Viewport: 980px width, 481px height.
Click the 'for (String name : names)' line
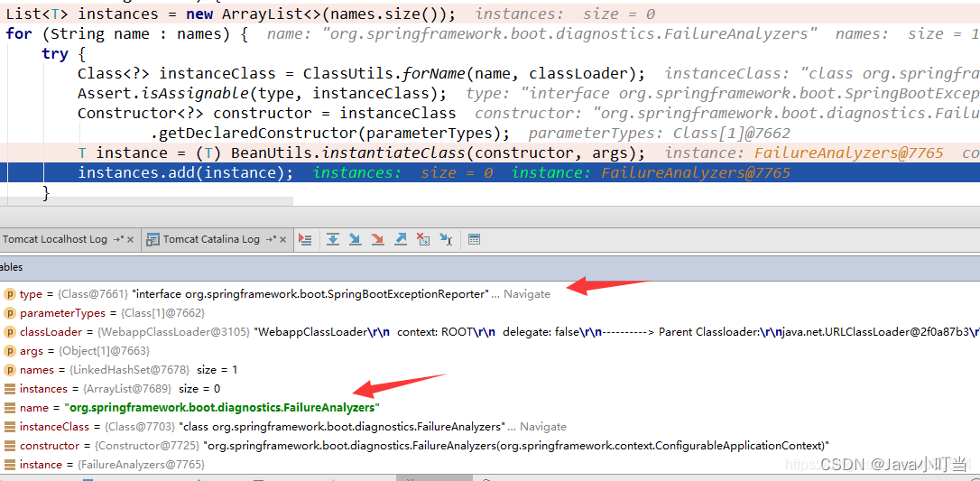click(126, 33)
